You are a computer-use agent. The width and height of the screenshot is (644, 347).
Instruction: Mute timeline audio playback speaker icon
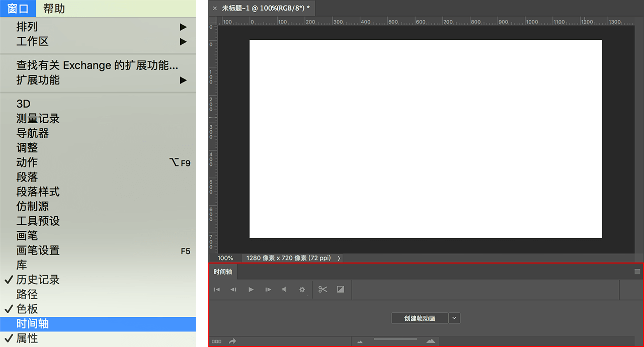click(284, 290)
